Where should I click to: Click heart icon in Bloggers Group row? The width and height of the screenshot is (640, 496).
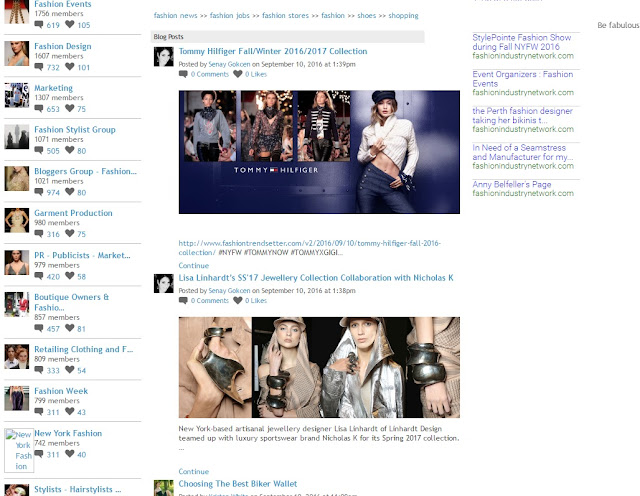click(70, 191)
